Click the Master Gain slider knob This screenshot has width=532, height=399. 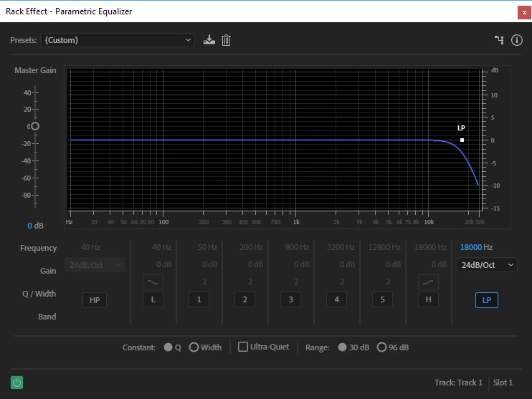35,127
